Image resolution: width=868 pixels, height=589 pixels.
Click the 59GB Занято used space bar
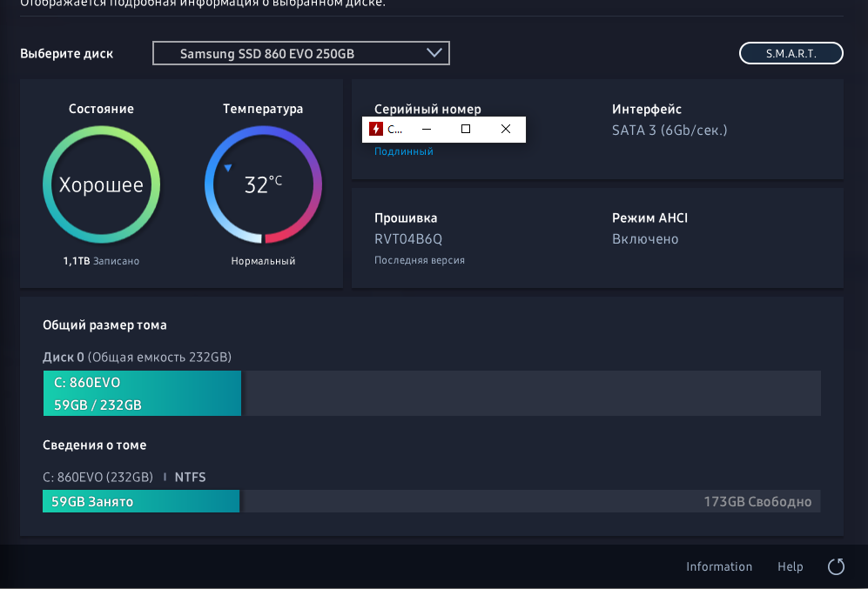pyautogui.click(x=141, y=501)
